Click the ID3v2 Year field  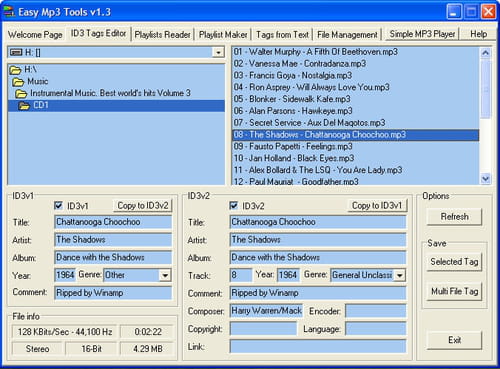288,275
